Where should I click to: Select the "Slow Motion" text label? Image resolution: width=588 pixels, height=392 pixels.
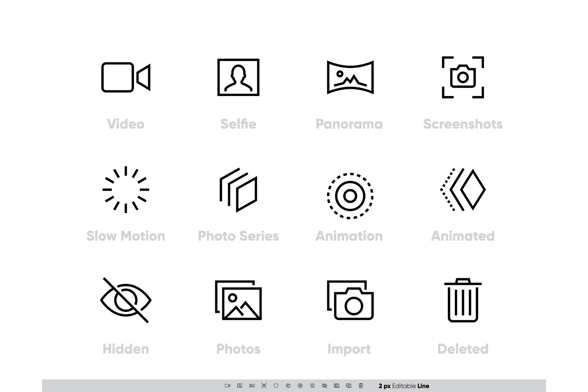click(x=126, y=236)
